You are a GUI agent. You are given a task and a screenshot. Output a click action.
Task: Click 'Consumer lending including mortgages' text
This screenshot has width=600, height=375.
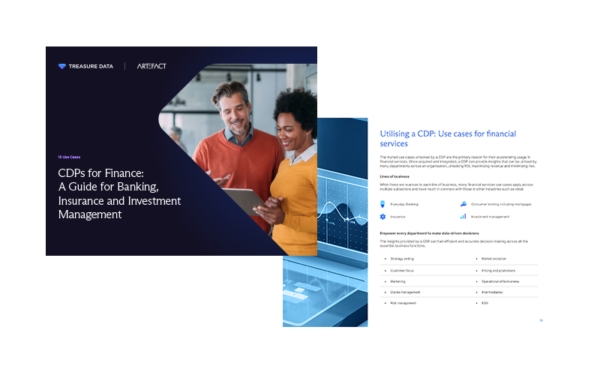tap(501, 204)
